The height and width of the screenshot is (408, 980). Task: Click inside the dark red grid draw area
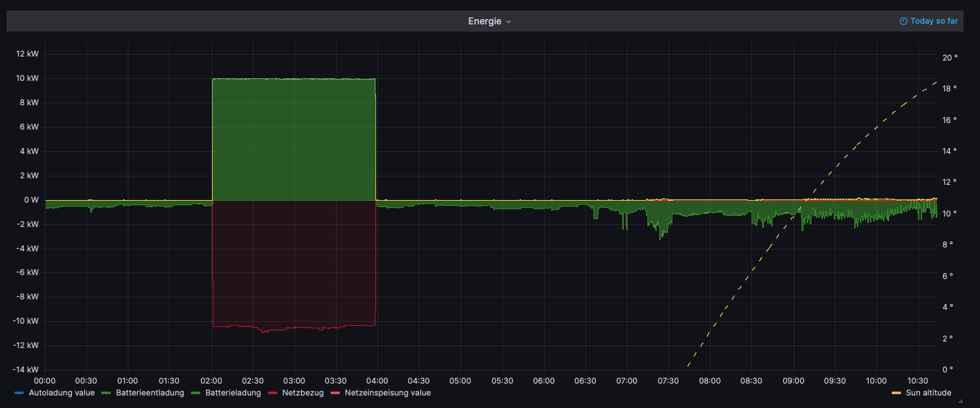(x=293, y=263)
